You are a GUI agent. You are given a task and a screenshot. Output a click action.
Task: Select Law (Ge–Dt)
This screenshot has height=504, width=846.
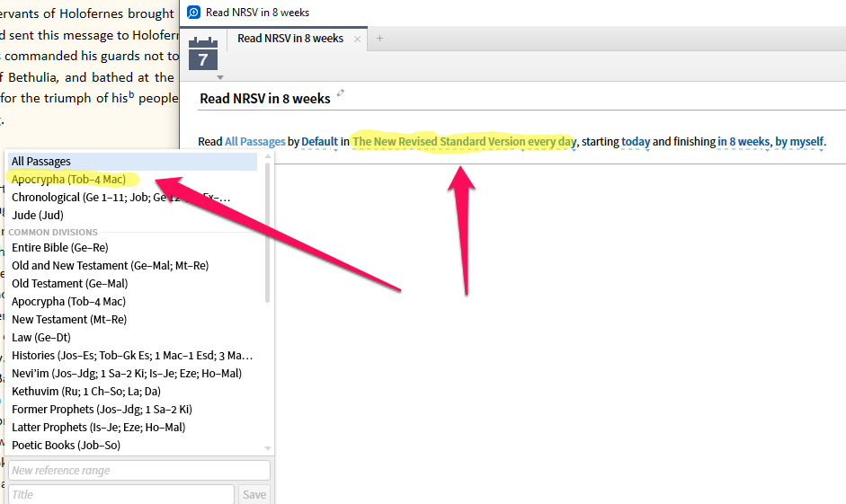[132, 338]
